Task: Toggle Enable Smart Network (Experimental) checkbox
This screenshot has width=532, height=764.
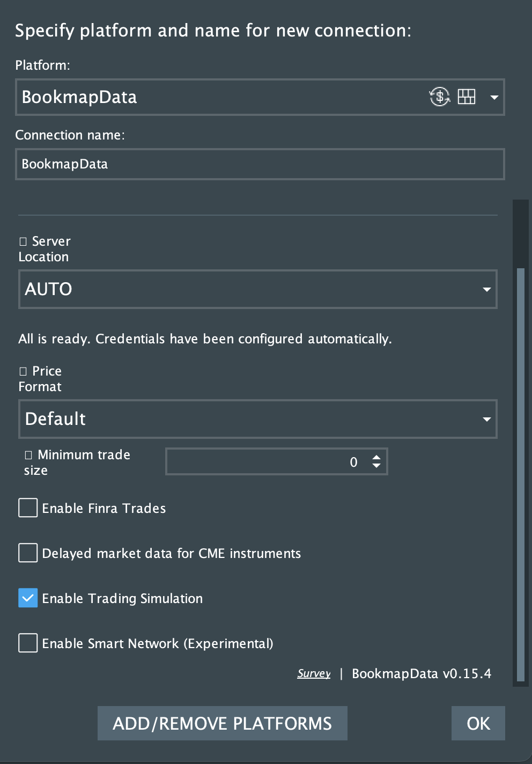Action: pos(28,643)
